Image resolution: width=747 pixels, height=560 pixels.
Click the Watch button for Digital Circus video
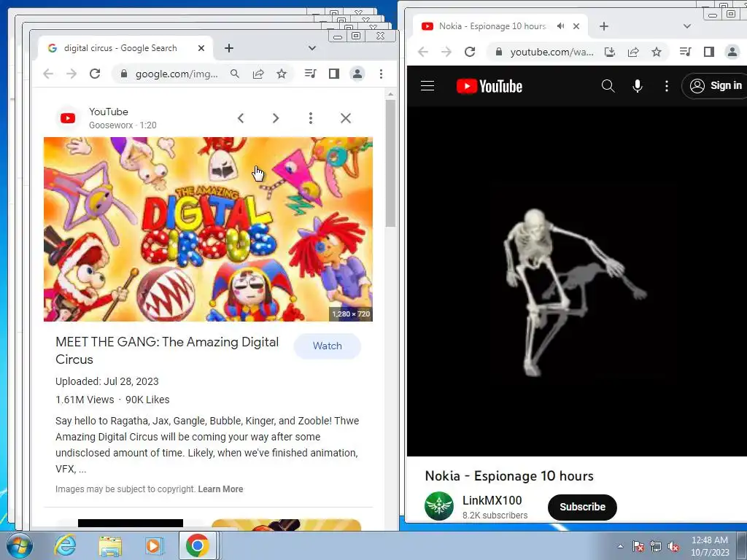(x=328, y=346)
